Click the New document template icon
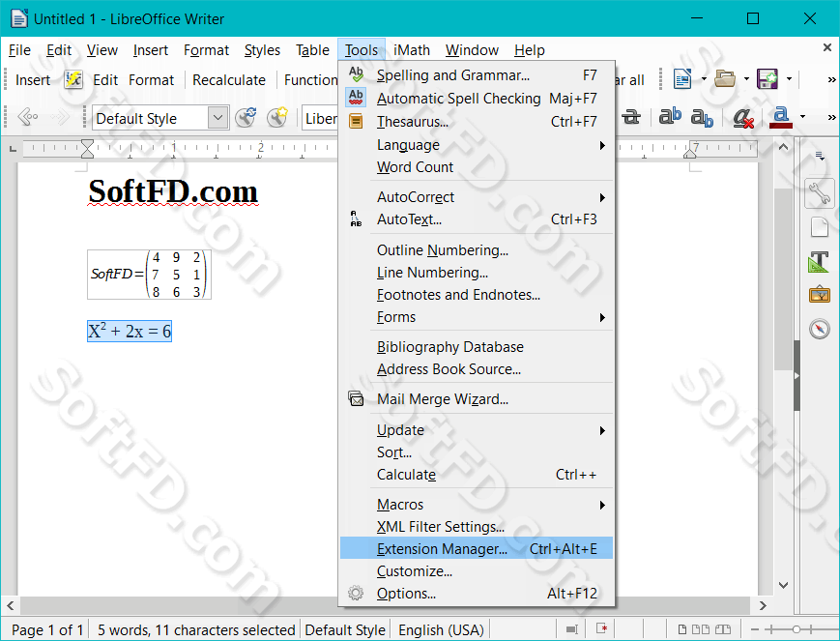The image size is (840, 641). (682, 79)
